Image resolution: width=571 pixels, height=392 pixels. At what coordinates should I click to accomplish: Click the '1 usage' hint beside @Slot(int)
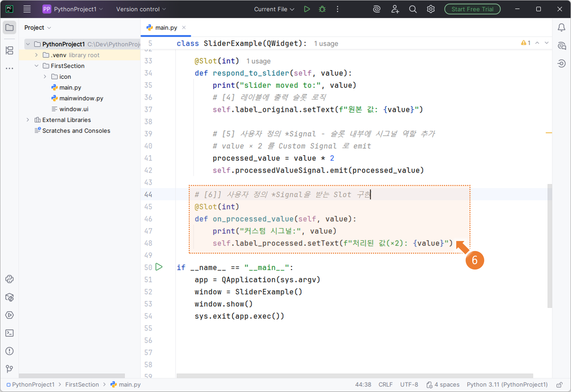(258, 61)
